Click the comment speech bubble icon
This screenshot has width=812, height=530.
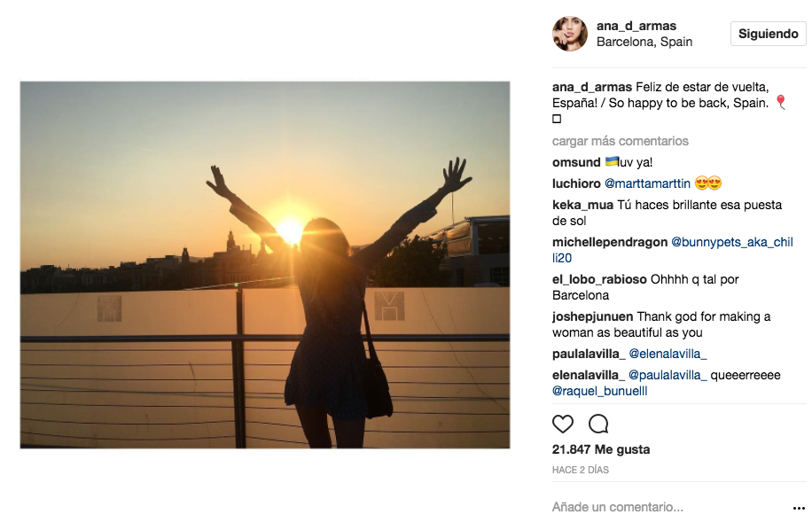point(598,424)
